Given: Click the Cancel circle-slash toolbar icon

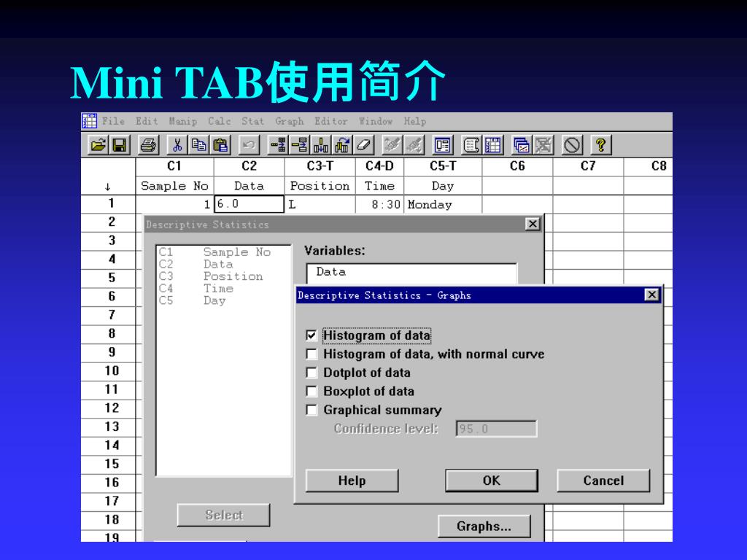Looking at the screenshot, I should (572, 145).
